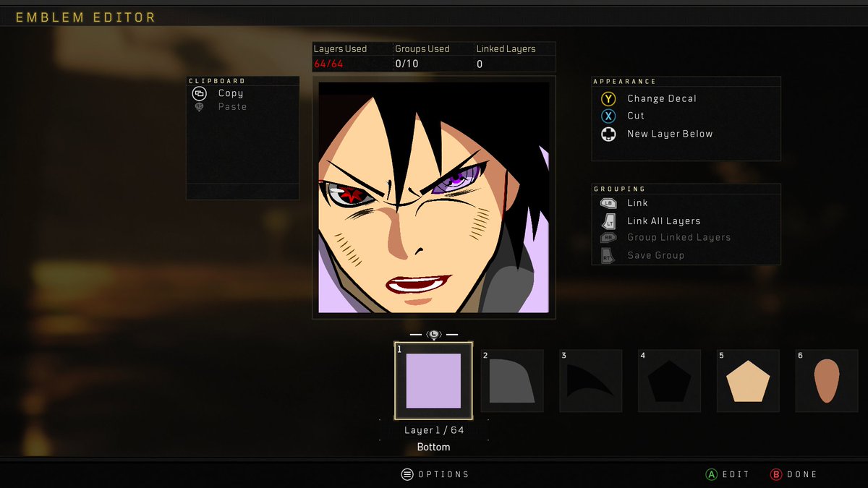
Task: Select layer 4 black pentagon
Action: click(670, 381)
